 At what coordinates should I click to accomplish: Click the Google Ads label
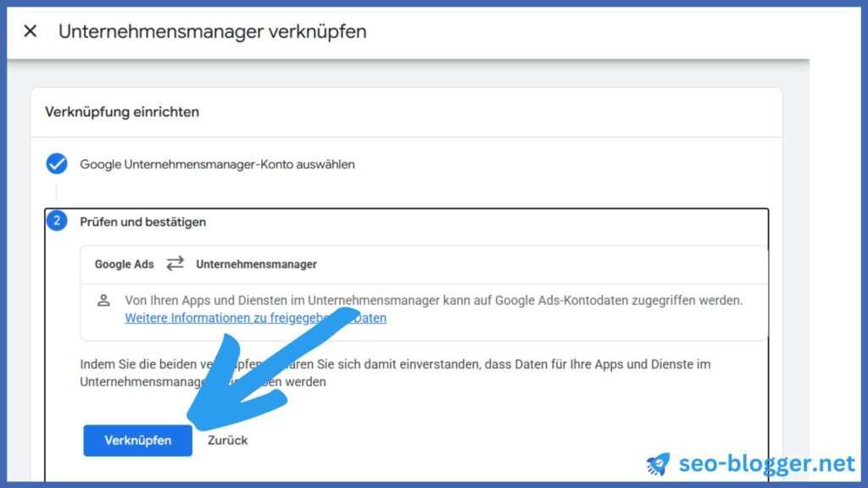pos(124,264)
